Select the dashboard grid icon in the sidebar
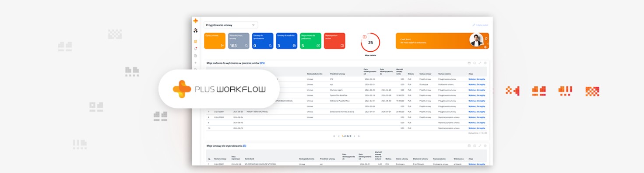 pyautogui.click(x=196, y=41)
